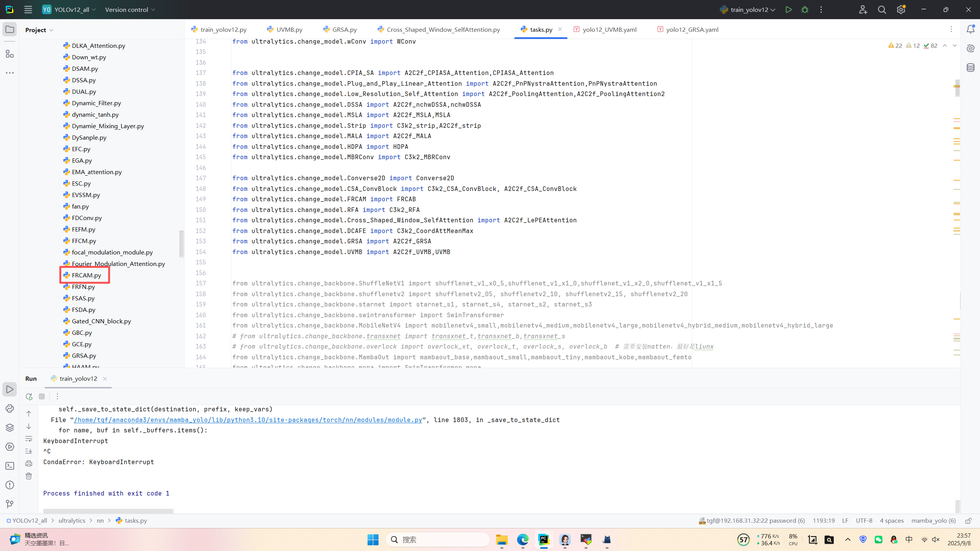This screenshot has height=551, width=980.
Task: Switch to the UVMB.py editor tab
Action: tap(289, 29)
